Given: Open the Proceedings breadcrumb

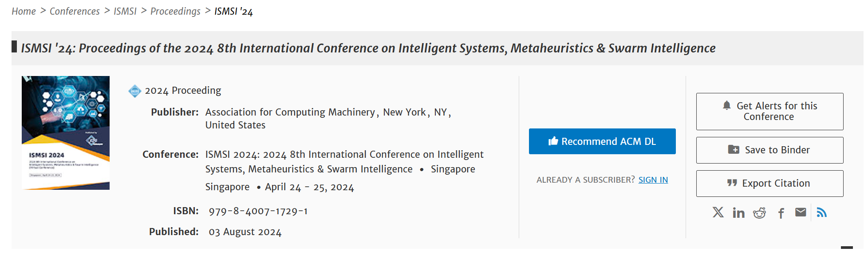Looking at the screenshot, I should (x=175, y=11).
